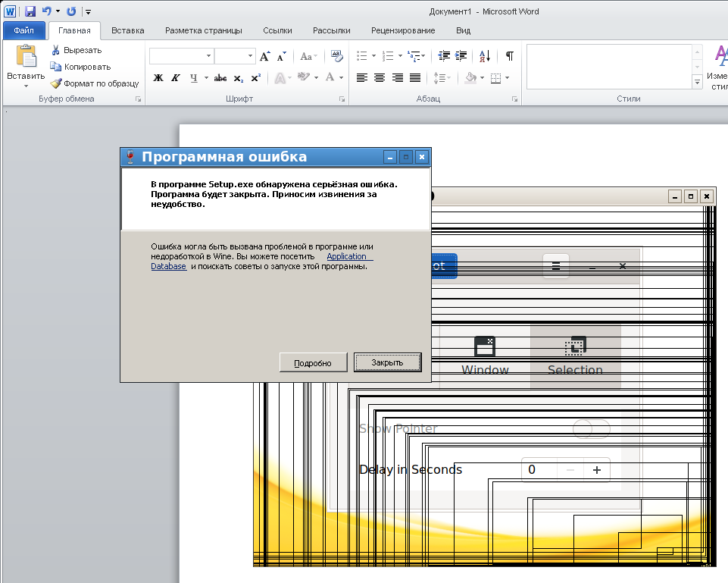Open the Буфер обмена pane launcher

click(x=139, y=99)
